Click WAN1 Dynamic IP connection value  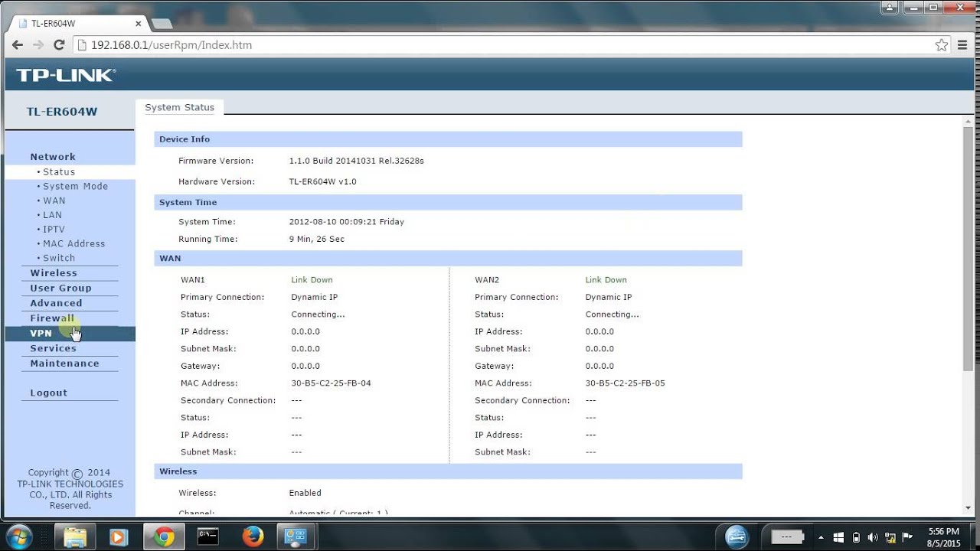314,298
